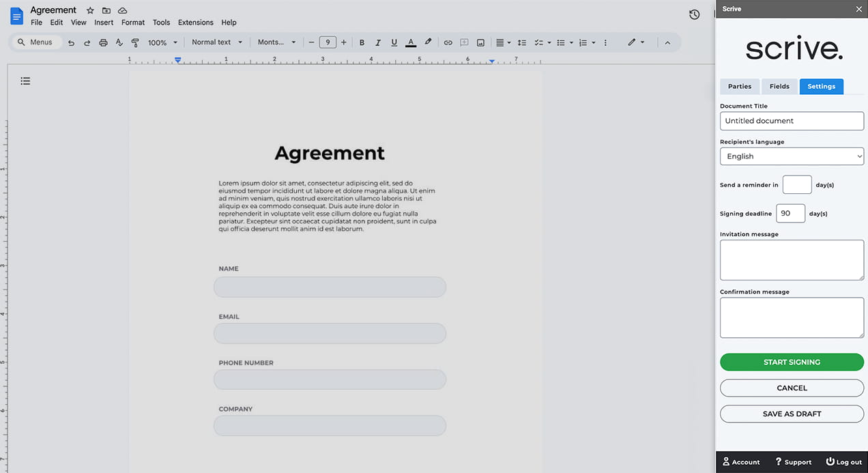Open the Recipient's language dropdown

point(792,156)
